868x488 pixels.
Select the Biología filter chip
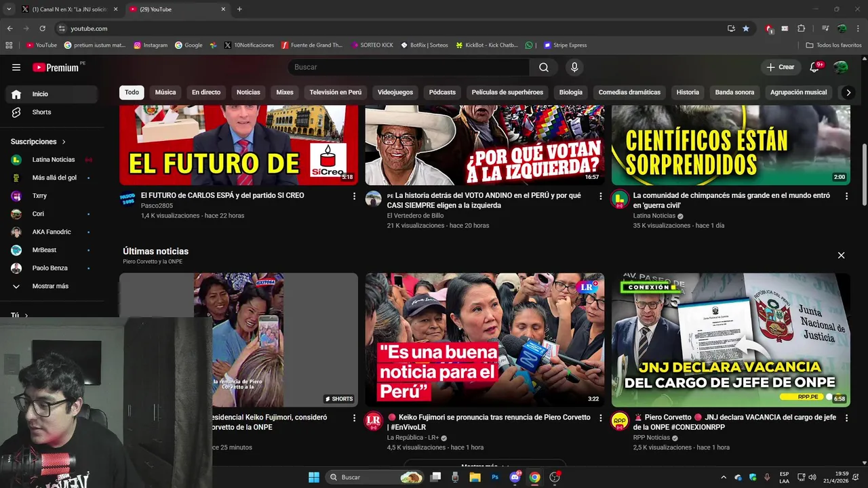pos(571,92)
